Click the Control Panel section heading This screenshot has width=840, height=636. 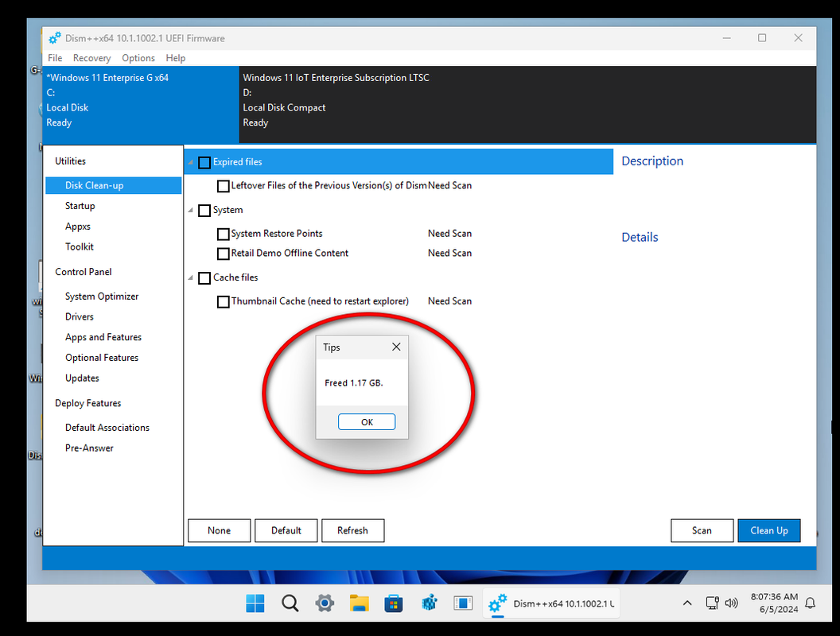point(83,271)
